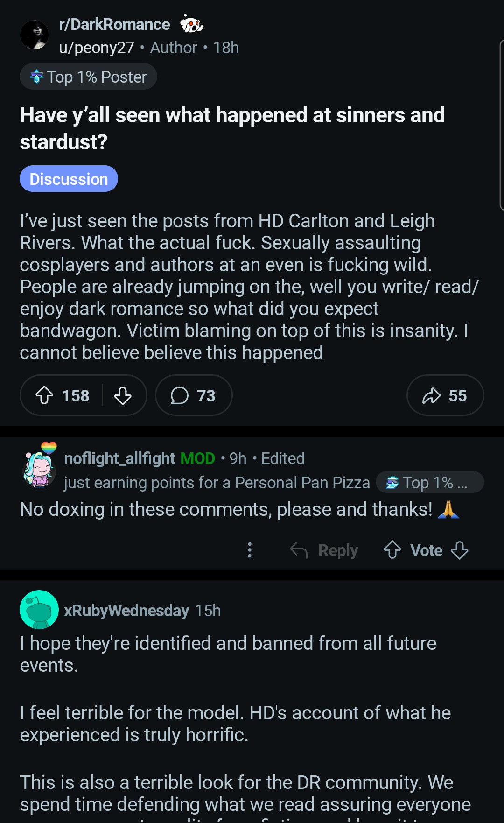The width and height of the screenshot is (504, 823).
Task: Tap the Top 1% Poster badge
Action: [x=88, y=77]
